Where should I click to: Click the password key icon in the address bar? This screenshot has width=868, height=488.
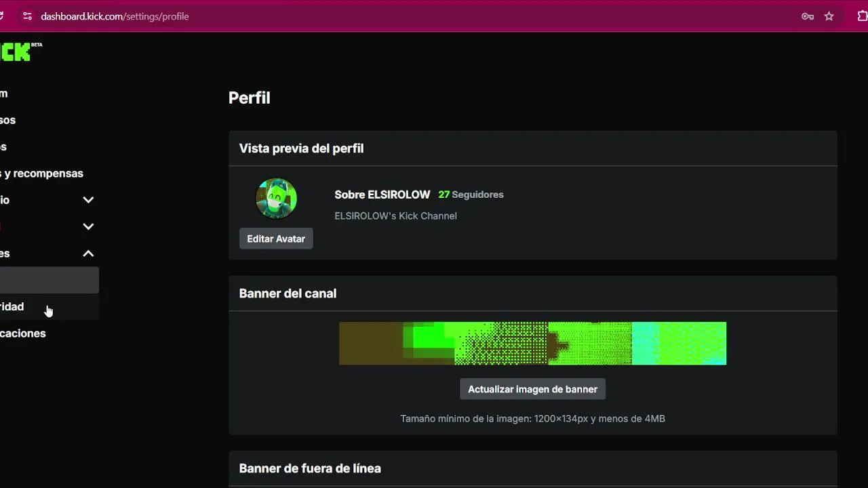point(808,16)
